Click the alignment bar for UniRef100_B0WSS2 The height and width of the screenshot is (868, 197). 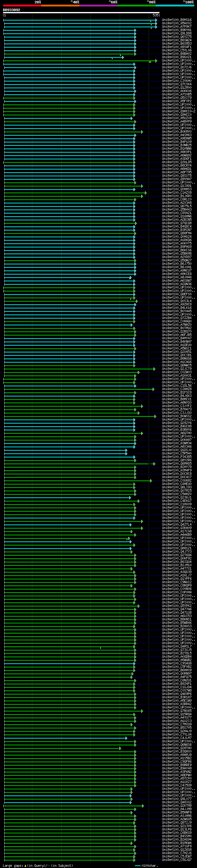point(80,416)
